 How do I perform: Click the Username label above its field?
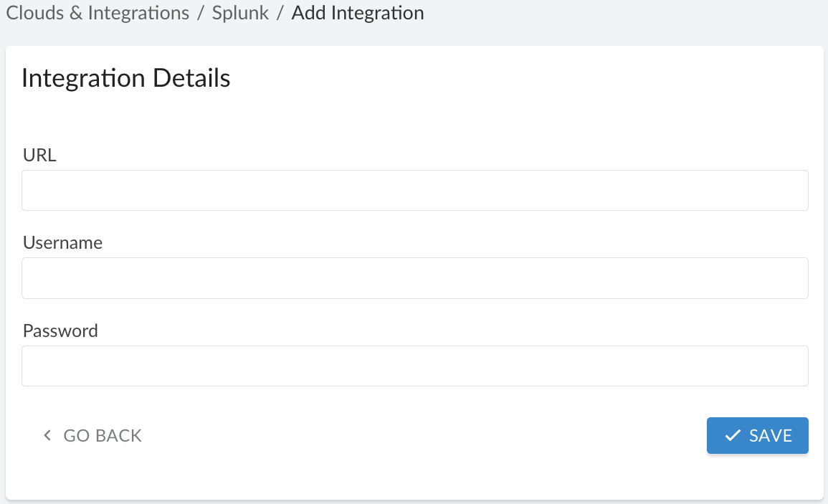(62, 243)
